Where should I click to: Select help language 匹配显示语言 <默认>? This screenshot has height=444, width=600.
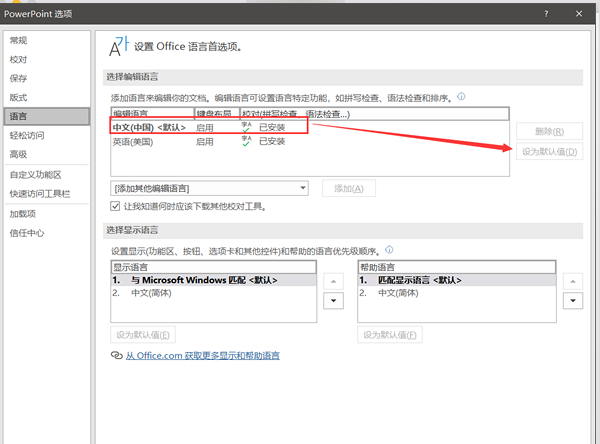pyautogui.click(x=457, y=280)
